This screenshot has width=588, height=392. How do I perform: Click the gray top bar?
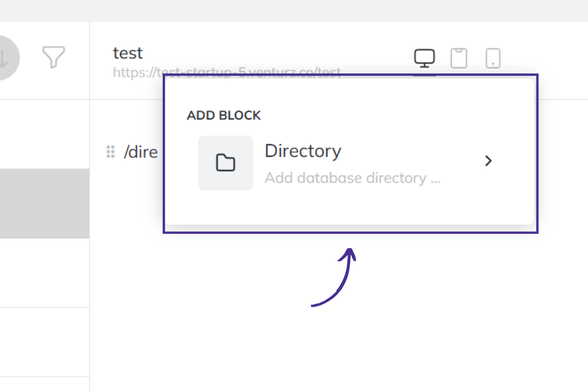click(294, 10)
